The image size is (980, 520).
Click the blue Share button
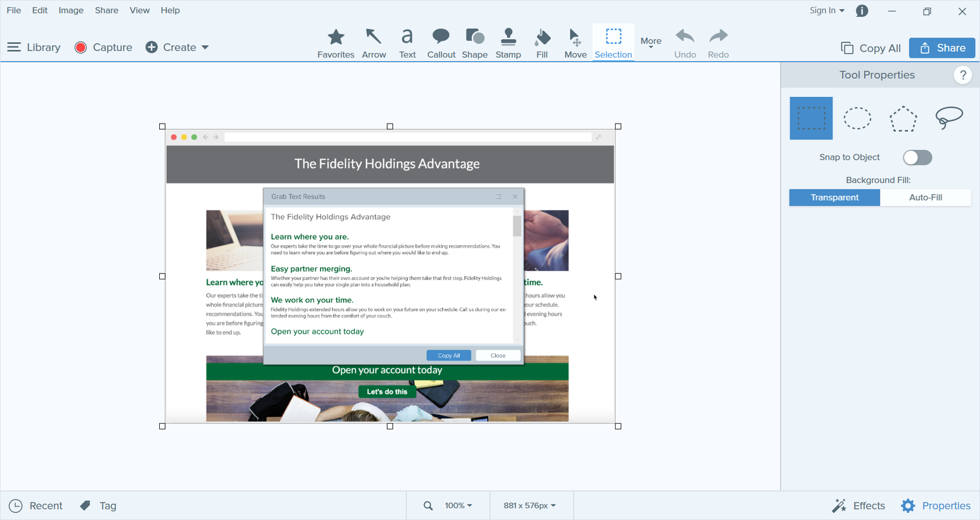[x=942, y=48]
